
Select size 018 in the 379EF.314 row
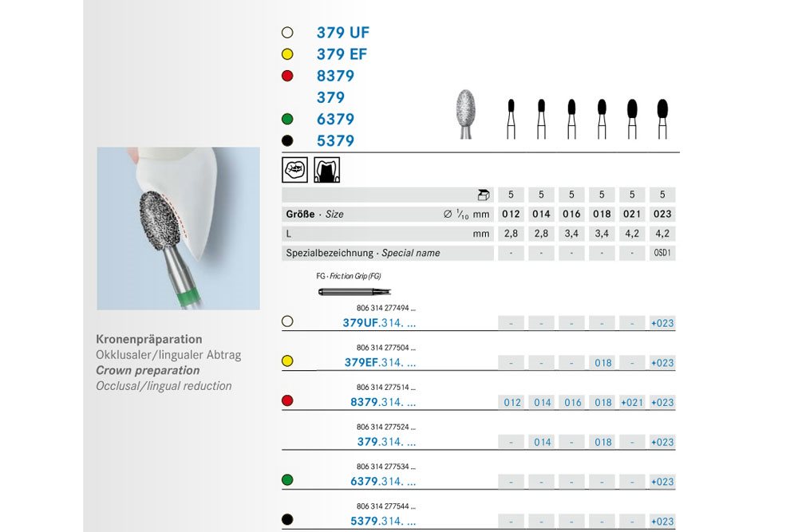click(602, 363)
